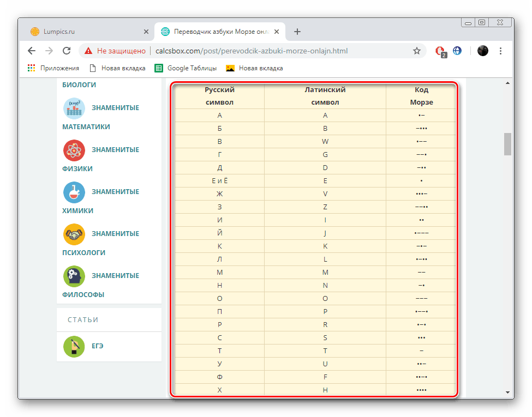Open the Chrome three-dot menu

(x=501, y=51)
